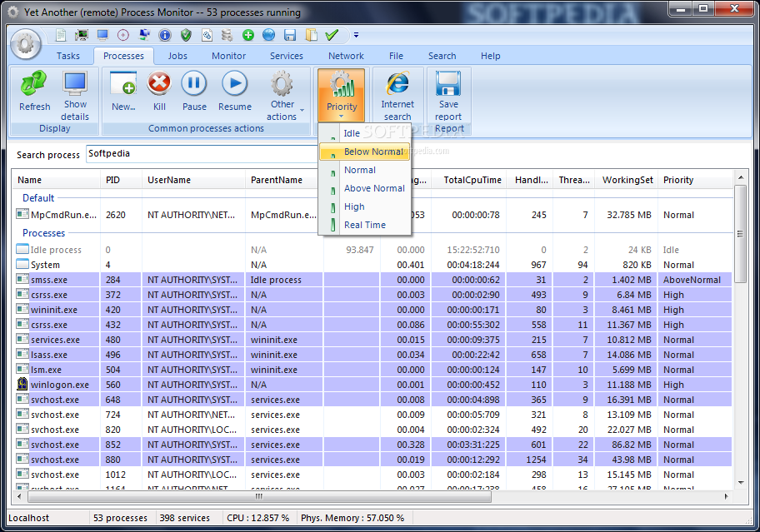Image resolution: width=760 pixels, height=532 pixels.
Task: Resume the selected process
Action: coord(235,91)
